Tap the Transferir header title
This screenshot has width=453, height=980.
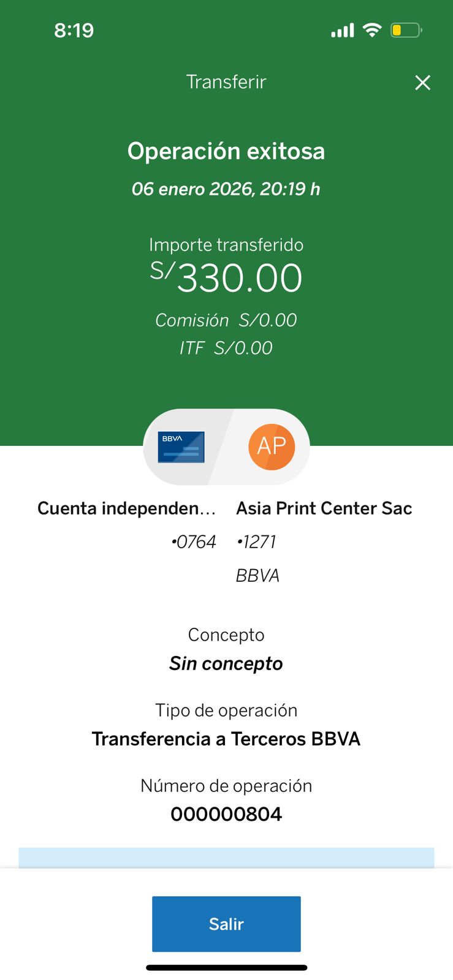226,82
